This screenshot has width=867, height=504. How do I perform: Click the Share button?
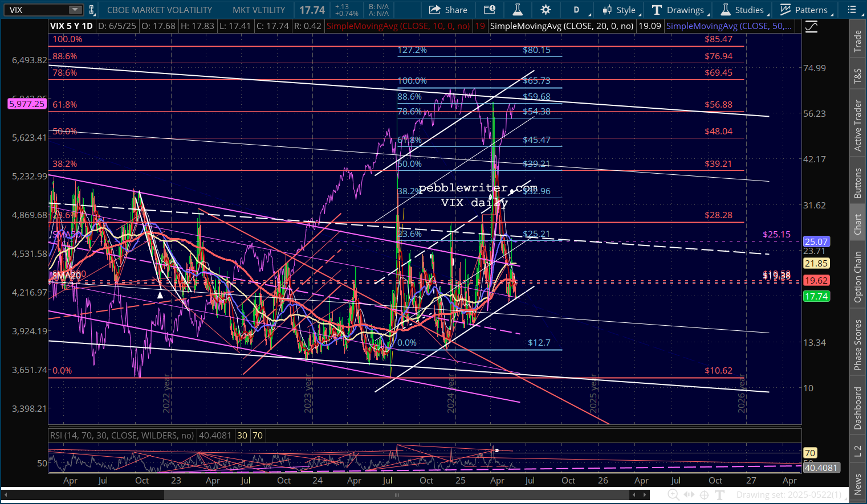[x=448, y=10]
